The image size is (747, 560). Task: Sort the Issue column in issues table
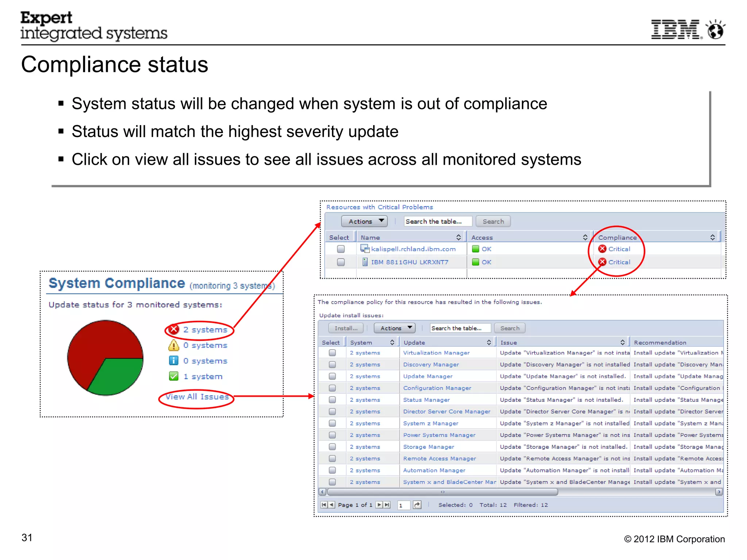(623, 342)
